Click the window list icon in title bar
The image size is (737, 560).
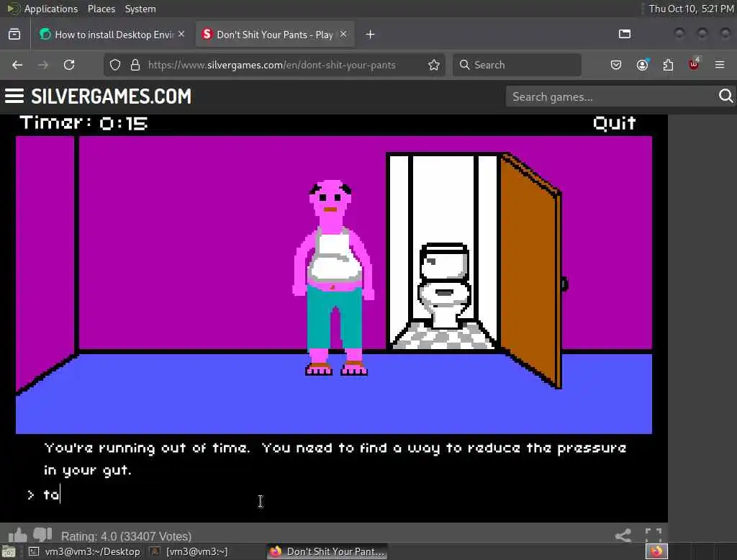(x=625, y=34)
